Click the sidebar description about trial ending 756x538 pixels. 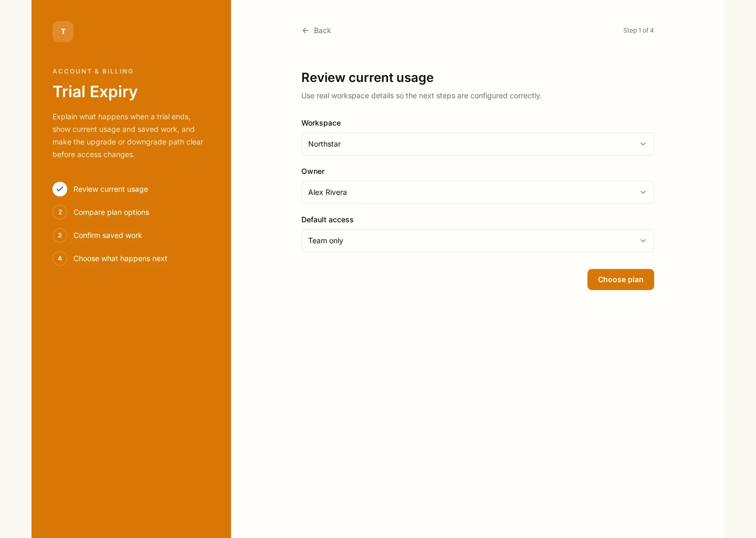point(128,136)
